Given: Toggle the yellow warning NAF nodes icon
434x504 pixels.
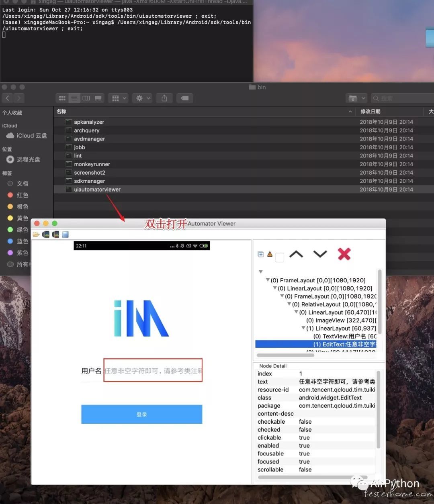Looking at the screenshot, I should [270, 254].
